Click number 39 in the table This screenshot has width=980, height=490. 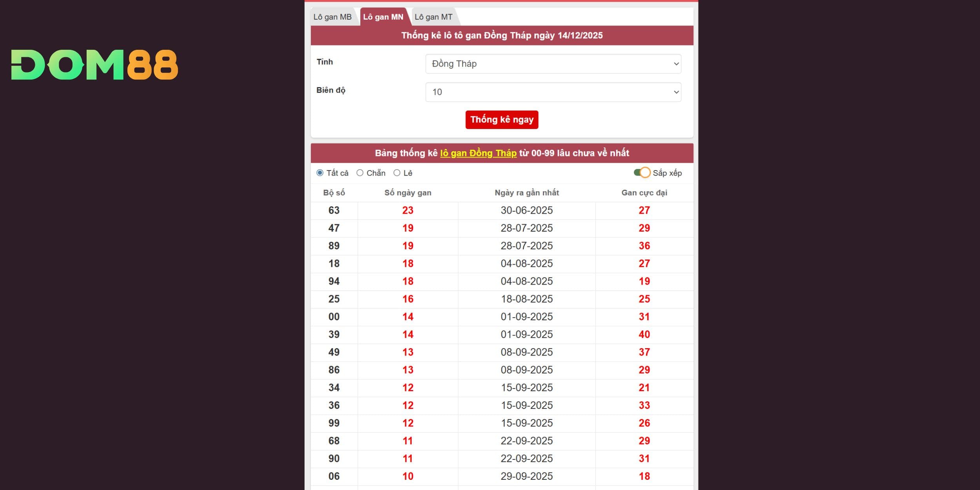click(x=334, y=334)
